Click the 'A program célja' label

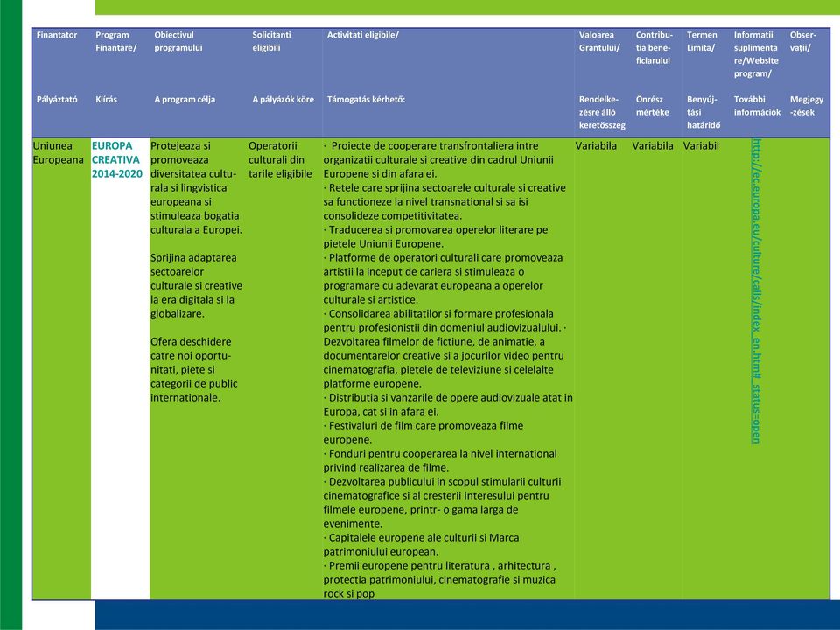(x=185, y=100)
